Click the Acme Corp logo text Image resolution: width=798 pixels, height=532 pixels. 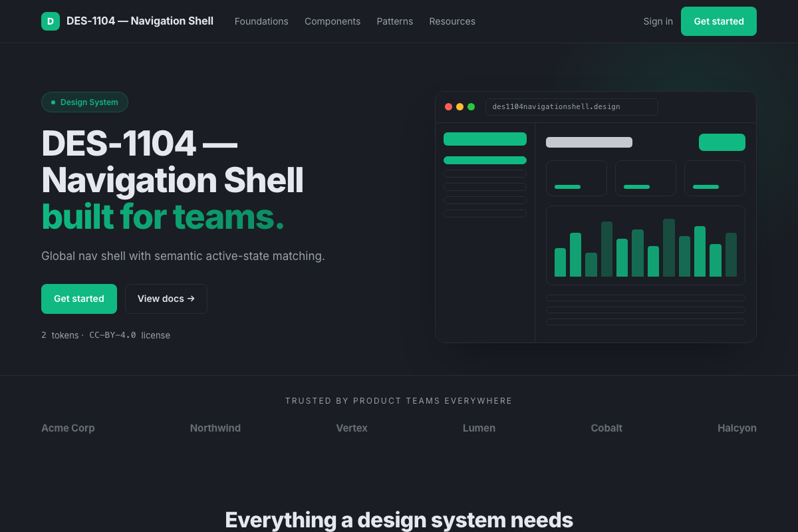(x=68, y=428)
